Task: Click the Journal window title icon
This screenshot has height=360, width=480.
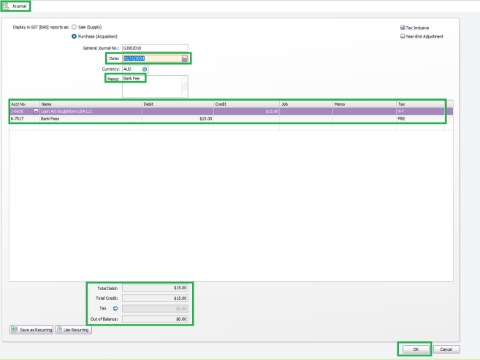Action: point(6,6)
